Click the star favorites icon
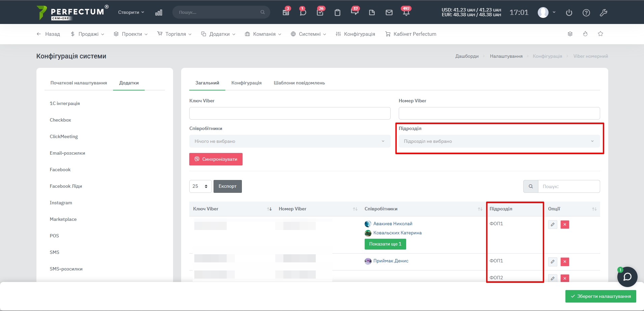The width and height of the screenshot is (644, 311). click(600, 34)
